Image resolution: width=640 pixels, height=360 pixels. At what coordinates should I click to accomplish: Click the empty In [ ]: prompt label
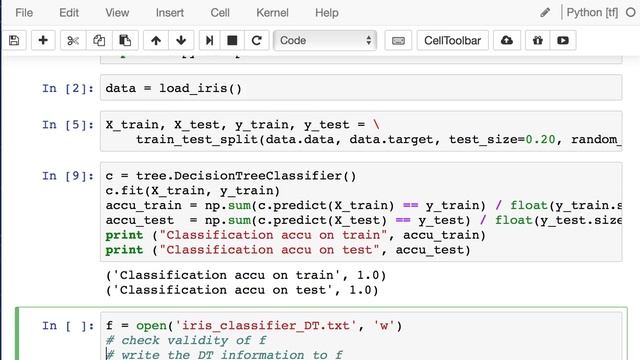pyautogui.click(x=68, y=326)
